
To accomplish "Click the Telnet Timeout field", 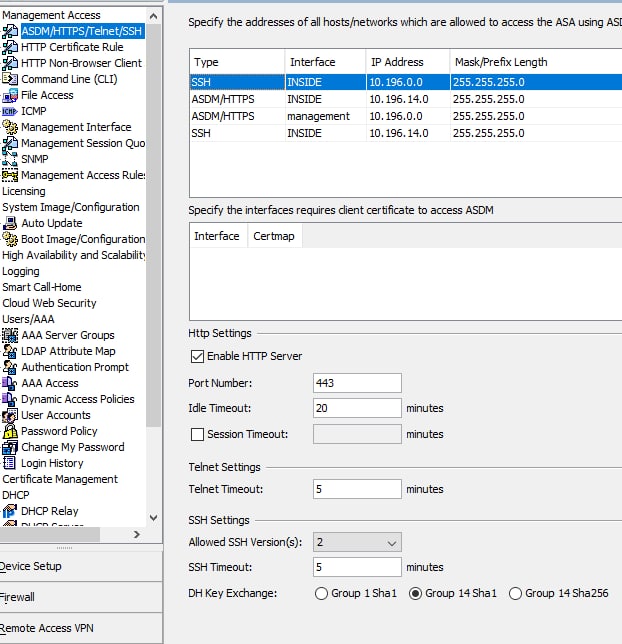I will point(357,489).
